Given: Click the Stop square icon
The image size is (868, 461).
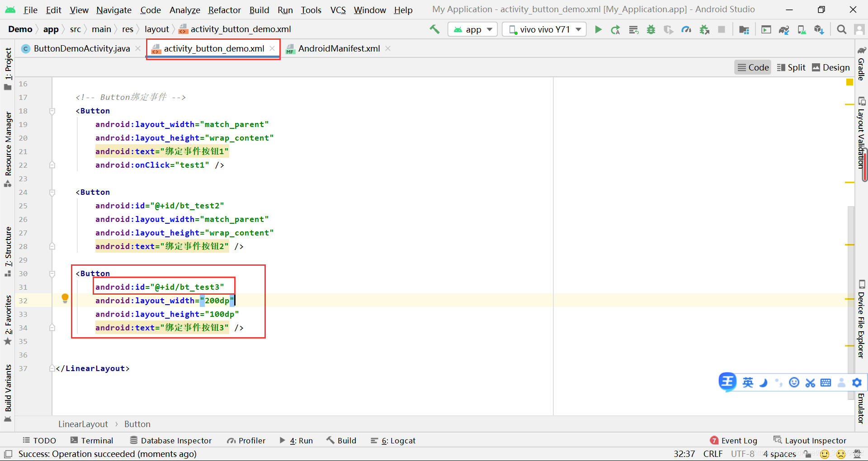Looking at the screenshot, I should coord(722,29).
